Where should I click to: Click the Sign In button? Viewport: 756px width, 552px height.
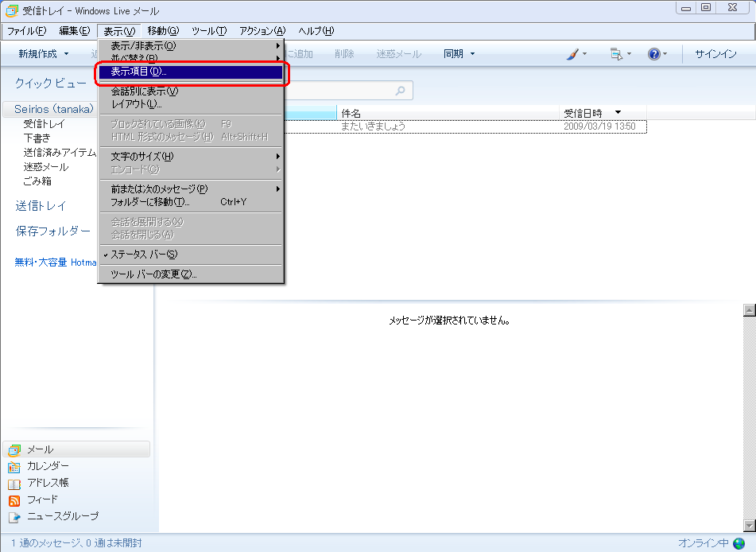tap(715, 54)
